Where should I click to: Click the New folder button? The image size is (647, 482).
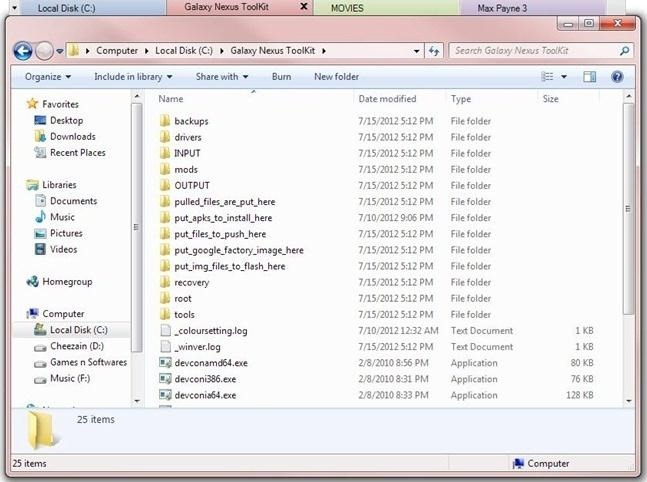[x=336, y=77]
